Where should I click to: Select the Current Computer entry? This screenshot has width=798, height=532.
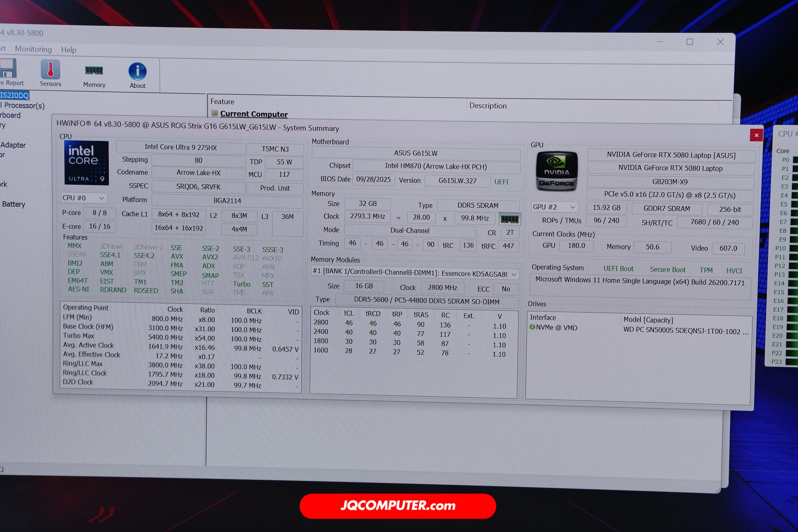(253, 114)
